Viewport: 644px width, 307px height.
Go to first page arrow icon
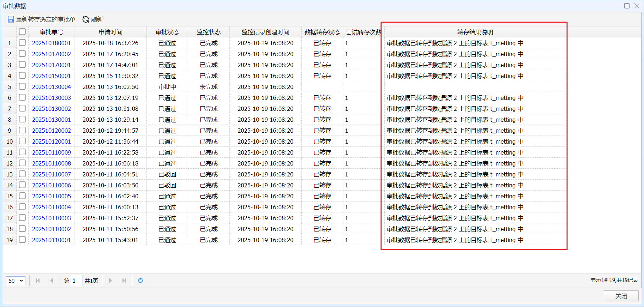(x=38, y=281)
